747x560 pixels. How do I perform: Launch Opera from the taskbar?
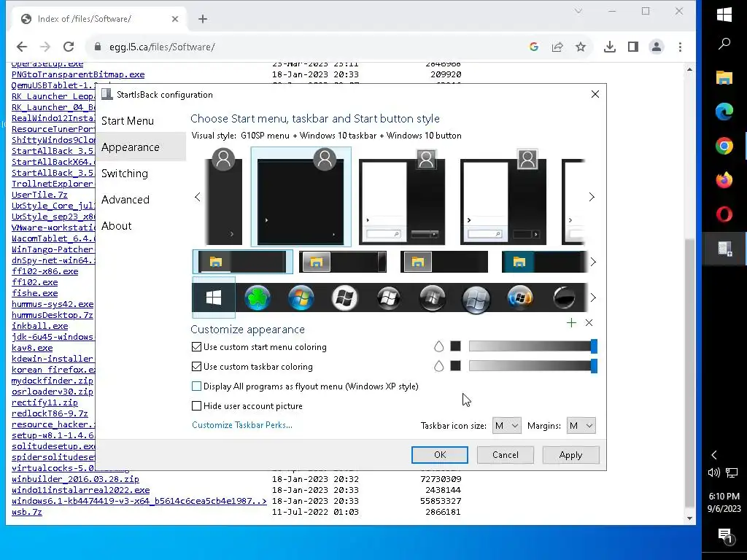point(724,214)
